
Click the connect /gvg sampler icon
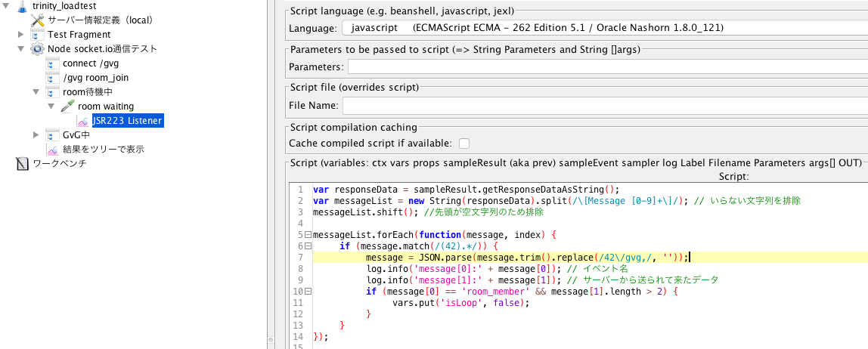[53, 63]
